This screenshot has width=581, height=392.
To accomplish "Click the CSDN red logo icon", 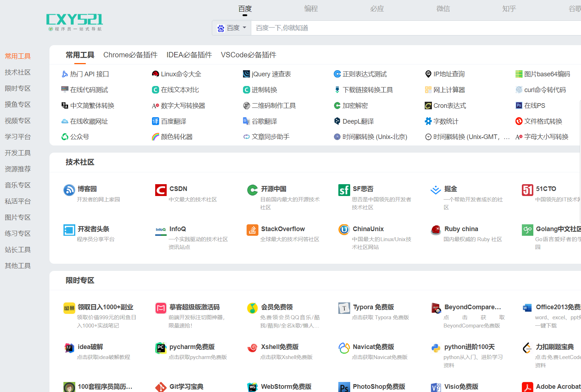I will coord(161,190).
